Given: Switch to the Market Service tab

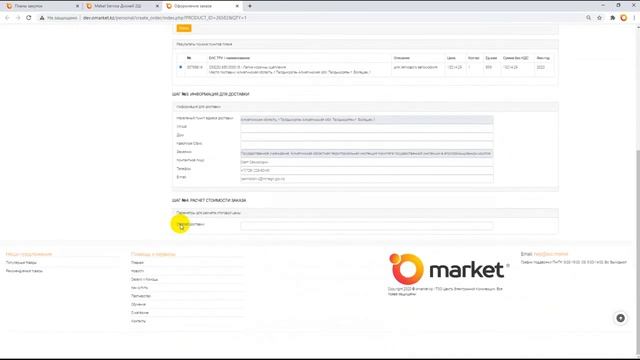Looking at the screenshot, I should (121, 6).
